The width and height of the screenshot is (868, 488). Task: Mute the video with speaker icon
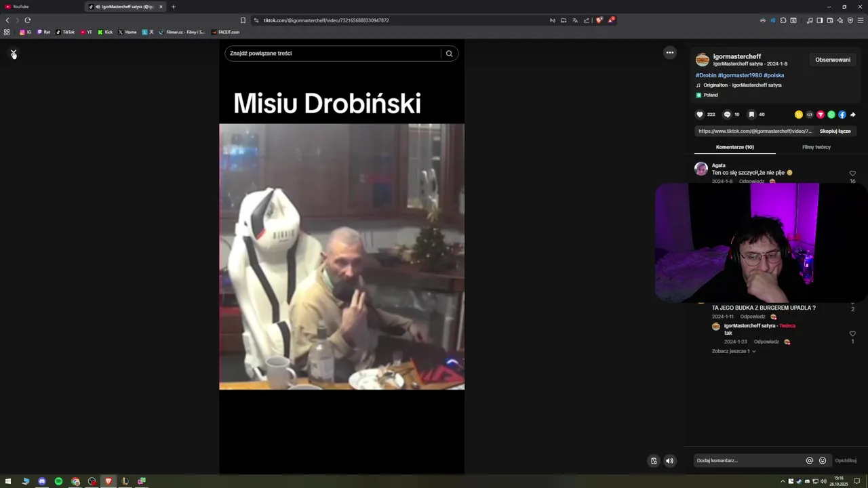click(x=669, y=461)
